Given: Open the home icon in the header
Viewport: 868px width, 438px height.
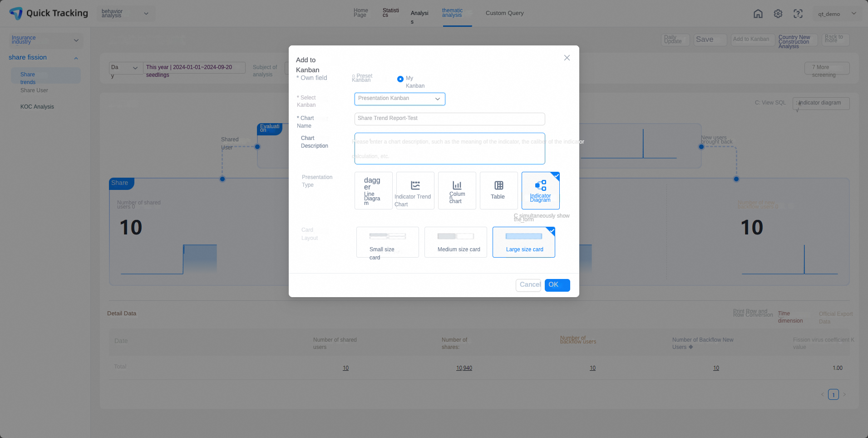Looking at the screenshot, I should coord(758,14).
